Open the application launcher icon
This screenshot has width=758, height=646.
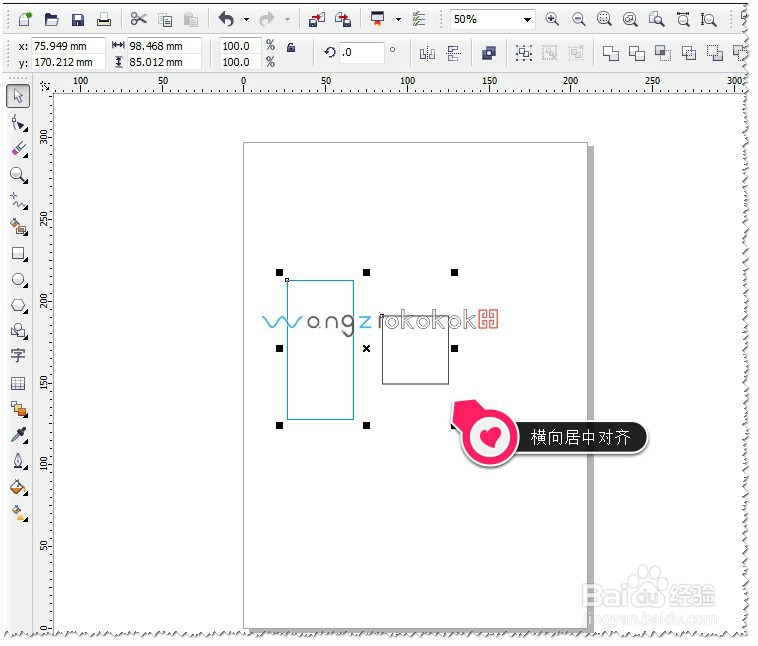coord(377,19)
